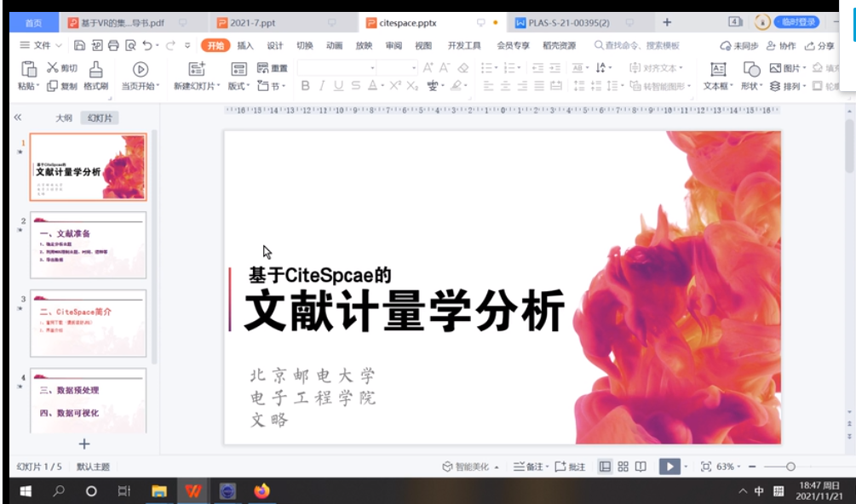Expand Notes (备注) dropdown in status bar

click(x=547, y=467)
